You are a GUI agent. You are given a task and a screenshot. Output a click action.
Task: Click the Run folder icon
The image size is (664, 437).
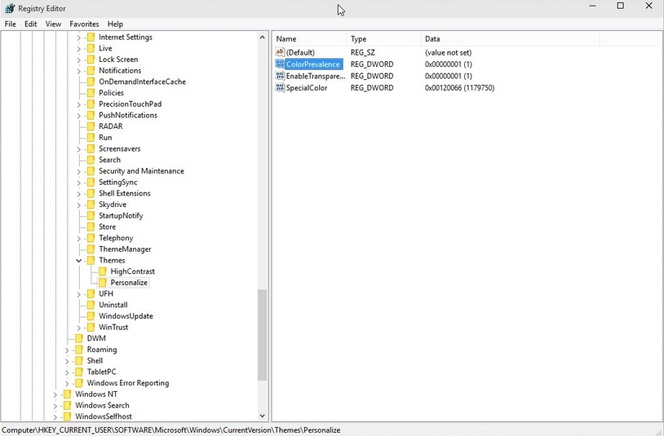coord(91,138)
